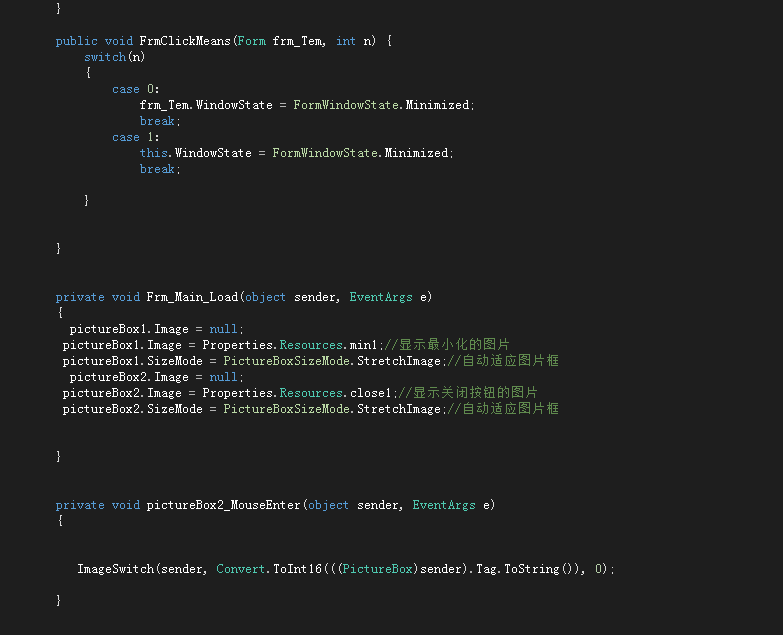Click PictureBoxSizeMode on the pictureBox2.SizeMode line
The height and width of the screenshot is (635, 783).
[286, 409]
